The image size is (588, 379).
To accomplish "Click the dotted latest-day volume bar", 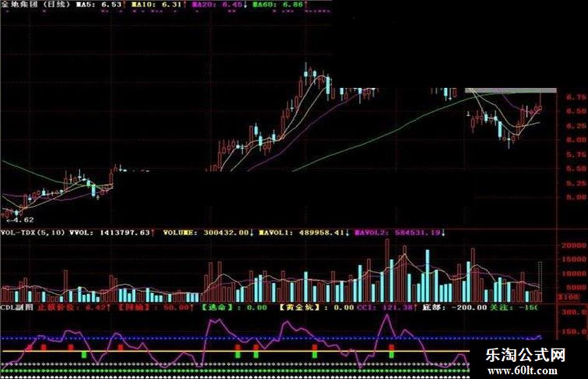I will [x=540, y=282].
